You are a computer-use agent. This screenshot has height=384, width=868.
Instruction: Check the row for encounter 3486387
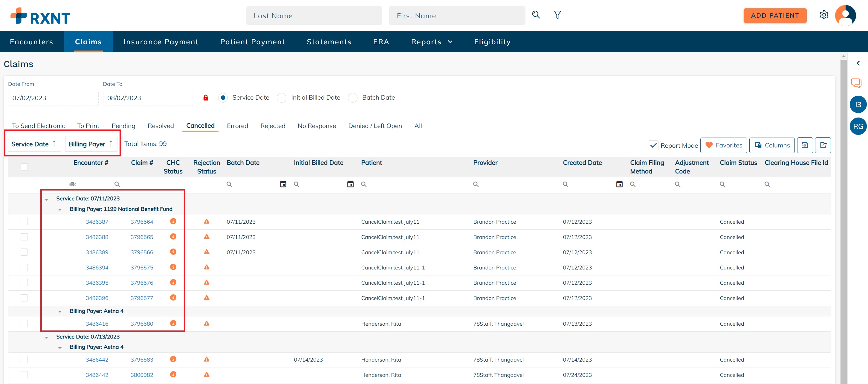tap(24, 222)
